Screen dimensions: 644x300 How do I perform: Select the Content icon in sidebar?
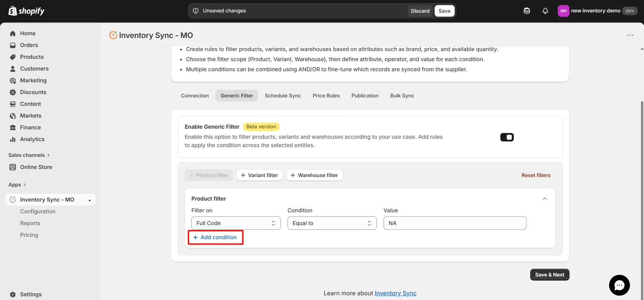[x=13, y=104]
